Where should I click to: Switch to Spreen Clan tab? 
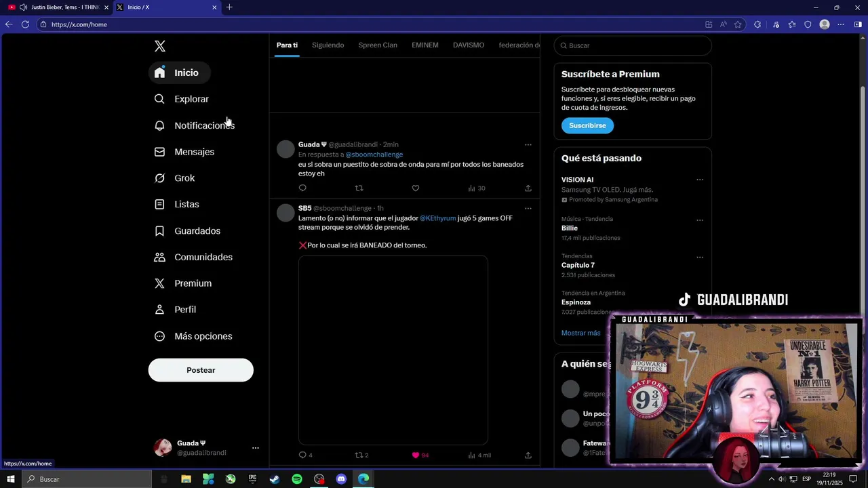click(378, 45)
